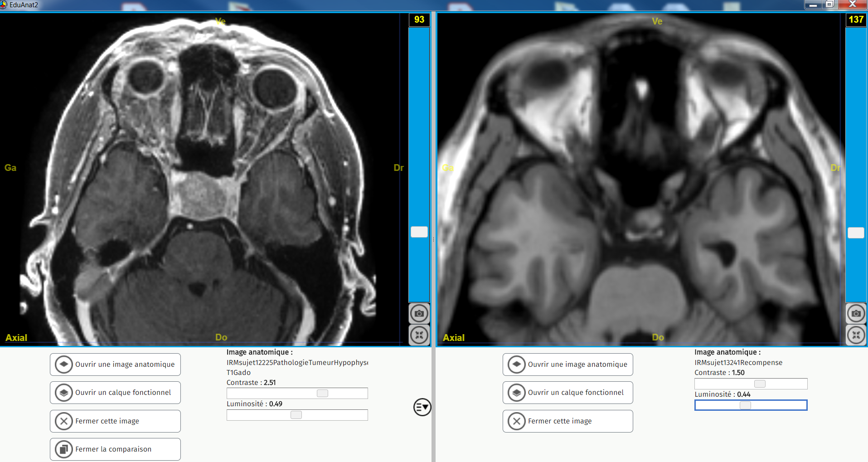The image size is (868, 462).
Task: Click the EduAnat2 logo in the title bar
Action: coord(5,5)
